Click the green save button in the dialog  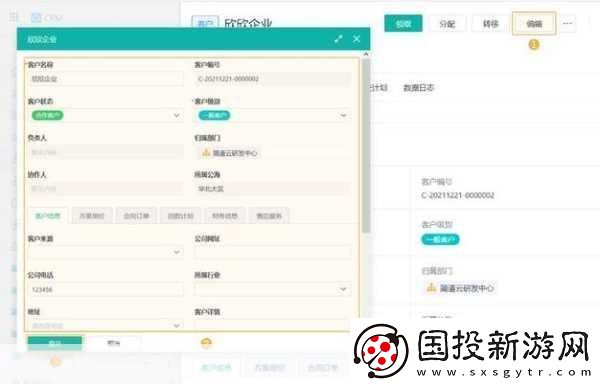point(54,343)
